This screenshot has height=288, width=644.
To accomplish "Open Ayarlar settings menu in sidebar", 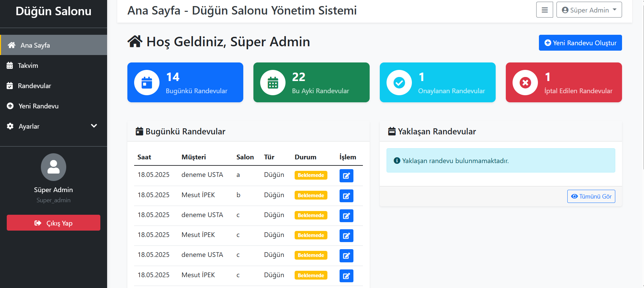I will [29, 126].
